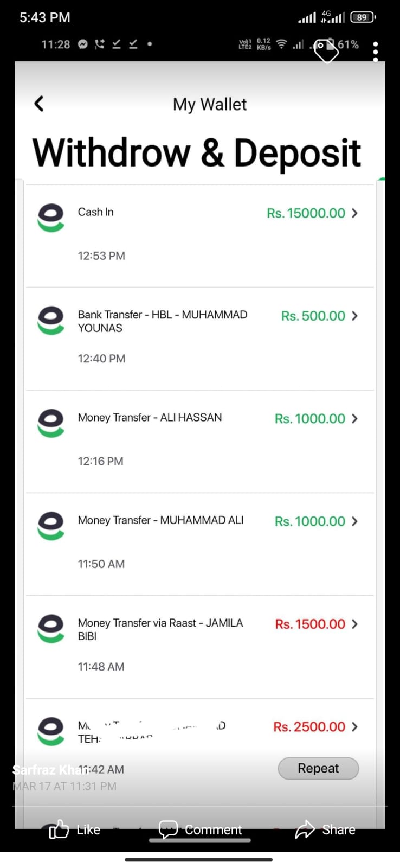Image resolution: width=400 pixels, height=868 pixels.
Task: Open the three-dot overflow menu
Action: [376, 52]
